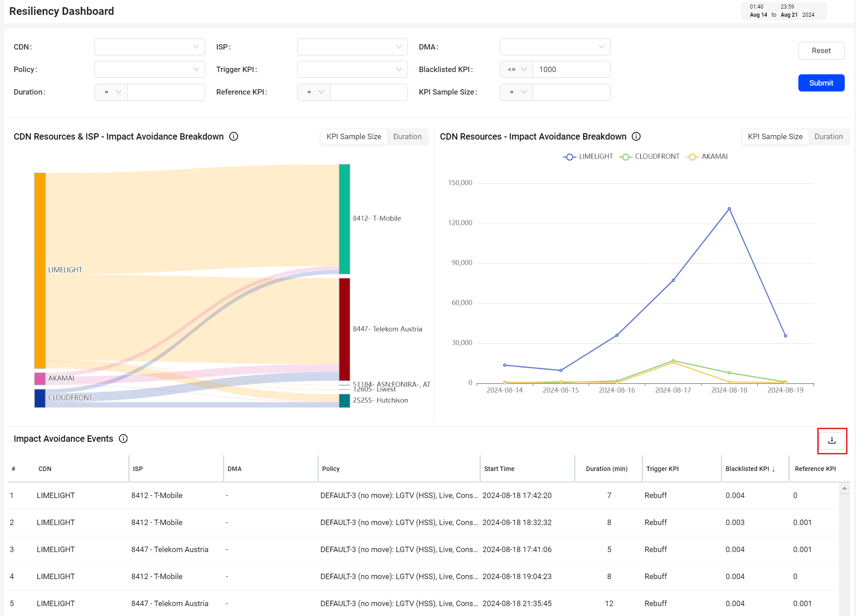Click the download events icon

[x=832, y=440]
